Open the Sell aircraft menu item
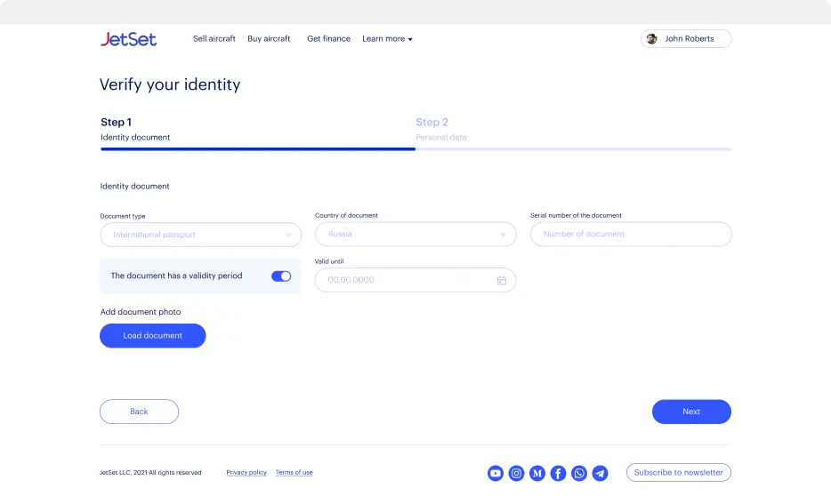831x504 pixels. click(x=214, y=39)
